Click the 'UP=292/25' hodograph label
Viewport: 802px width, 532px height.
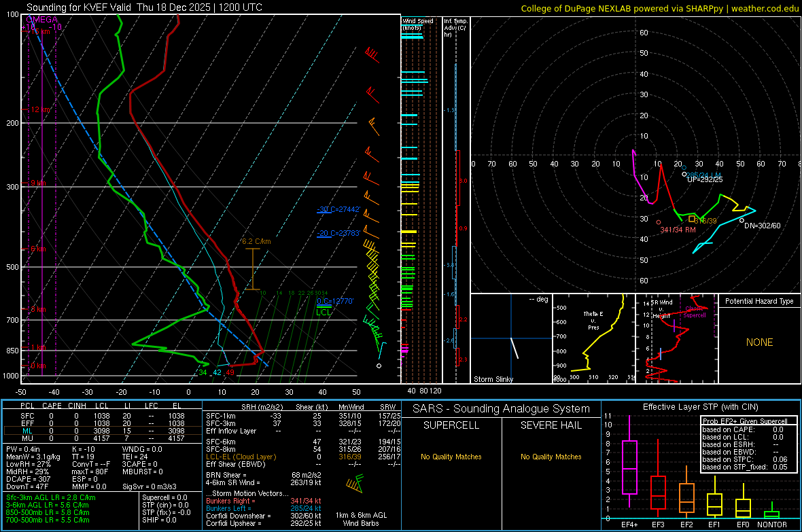click(705, 179)
